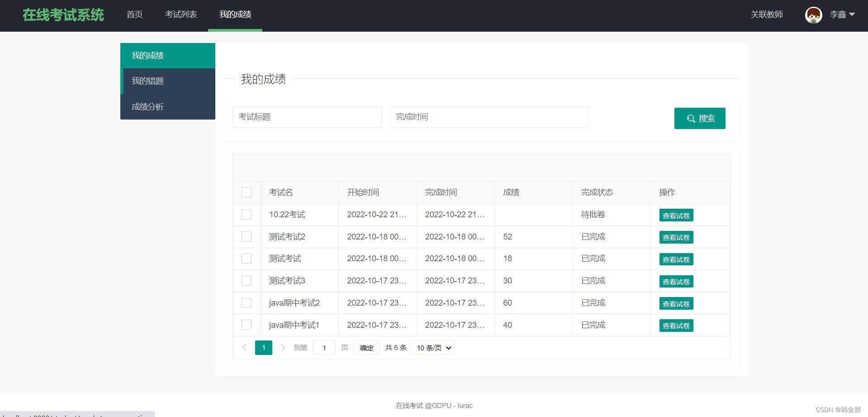Viewport: 868px width, 417px height.
Task: Select 我的成绩 in the left sidebar
Action: click(168, 56)
